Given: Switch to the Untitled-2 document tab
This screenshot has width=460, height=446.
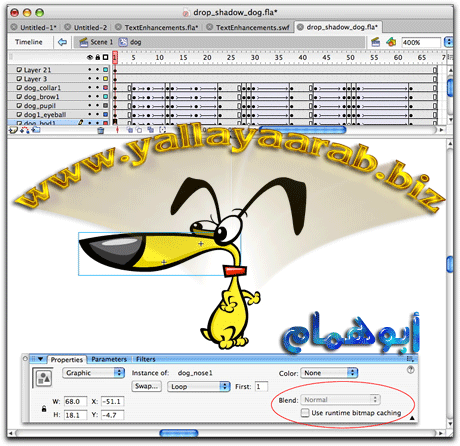Looking at the screenshot, I should coord(86,27).
